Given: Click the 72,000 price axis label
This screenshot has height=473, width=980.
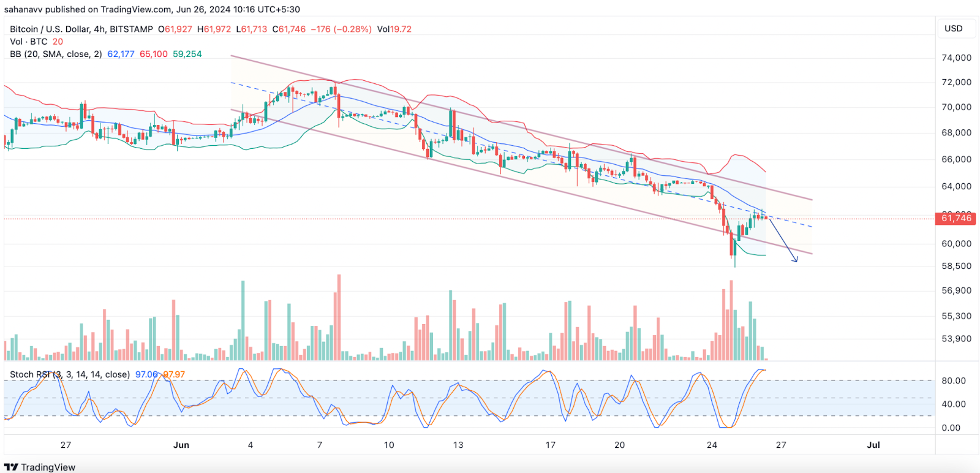Looking at the screenshot, I should (x=956, y=82).
